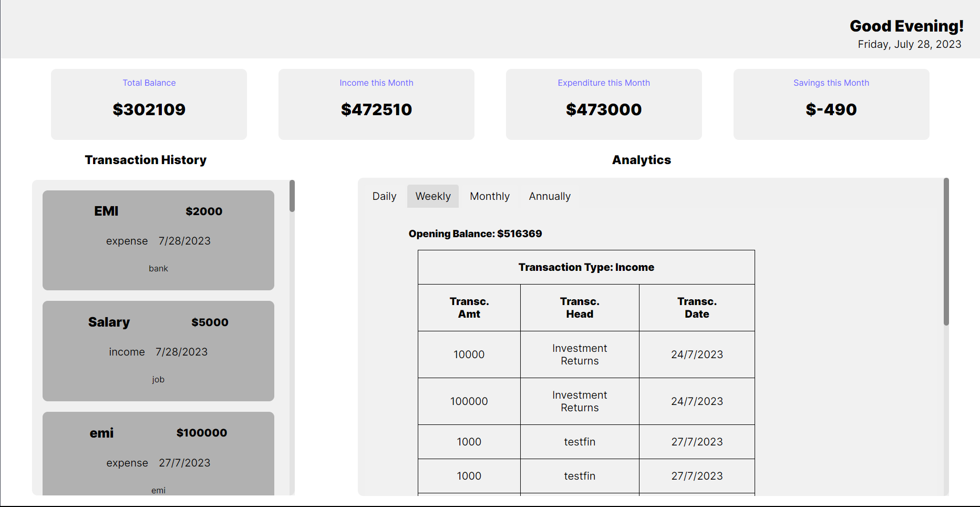Select the Salary $5000 income transaction
Viewport: 980px width, 507px height.
(x=158, y=350)
